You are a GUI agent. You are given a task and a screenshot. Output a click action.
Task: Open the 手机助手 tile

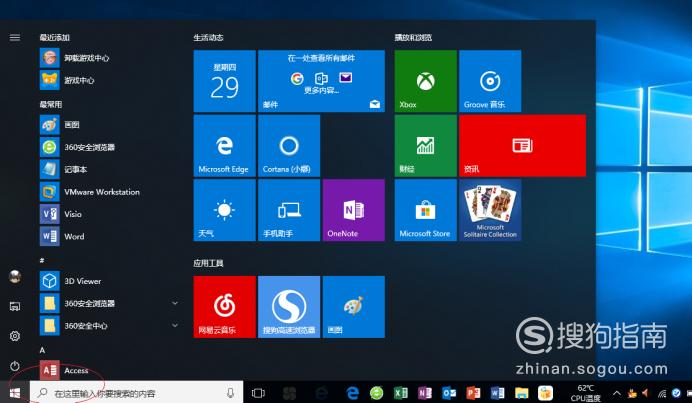[x=289, y=210]
